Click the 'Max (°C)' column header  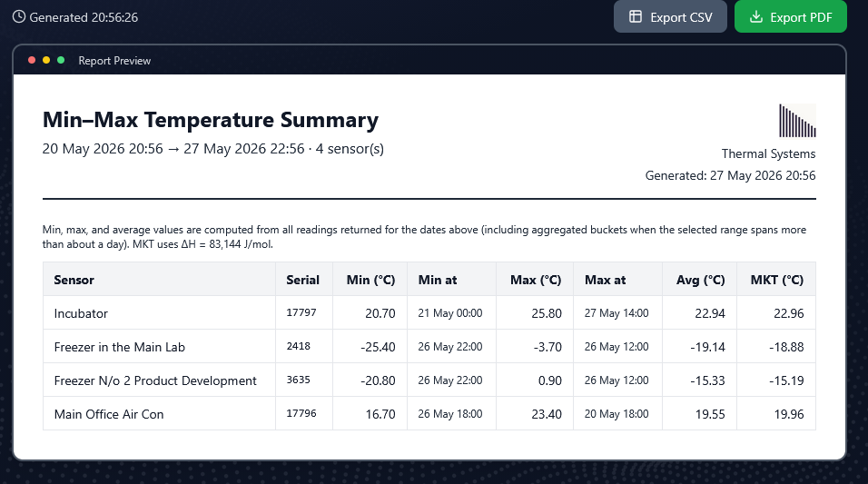tap(536, 281)
